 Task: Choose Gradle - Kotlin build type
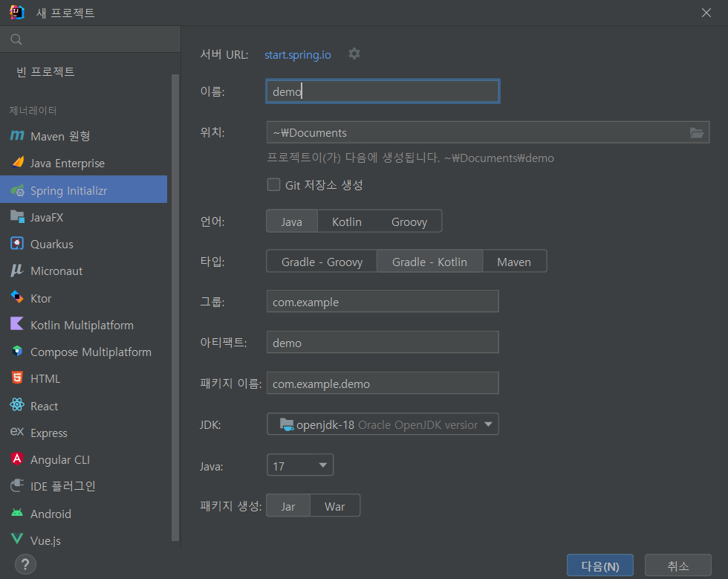(x=429, y=262)
